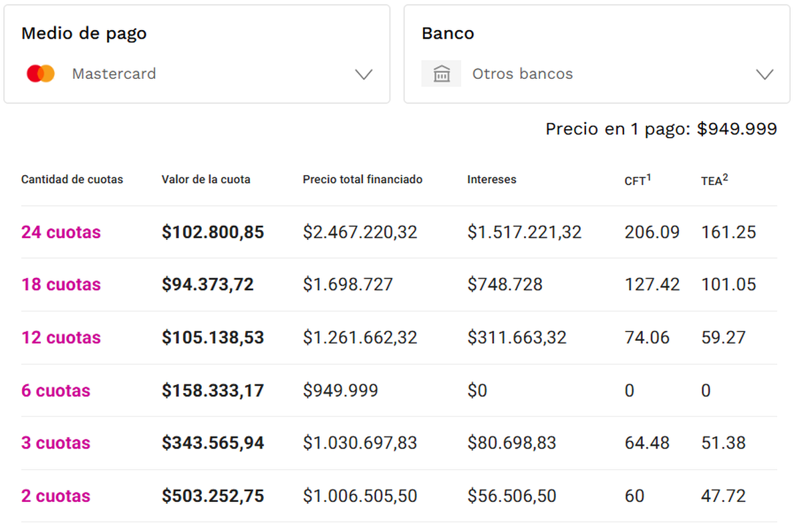Click the Intereses column header
Image resolution: width=802 pixels, height=532 pixels.
click(491, 180)
